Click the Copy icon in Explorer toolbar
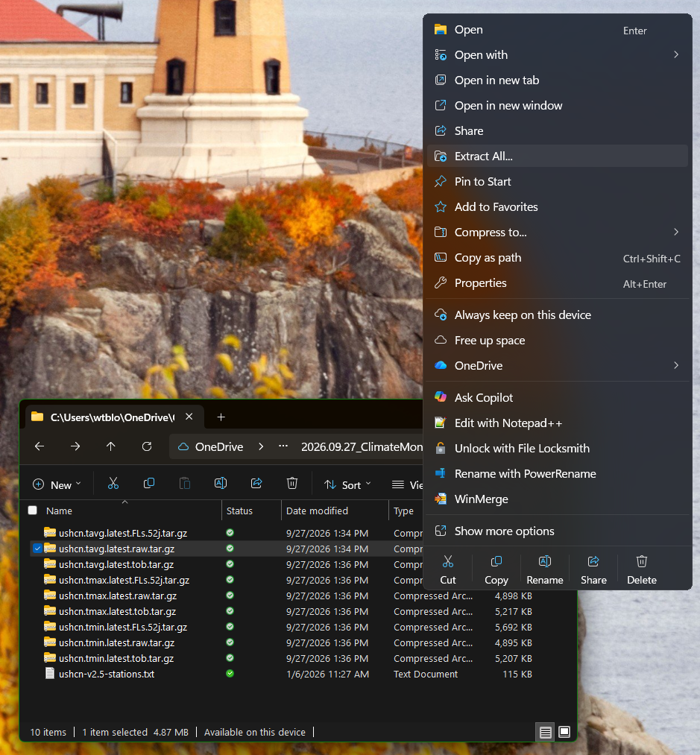 (149, 484)
